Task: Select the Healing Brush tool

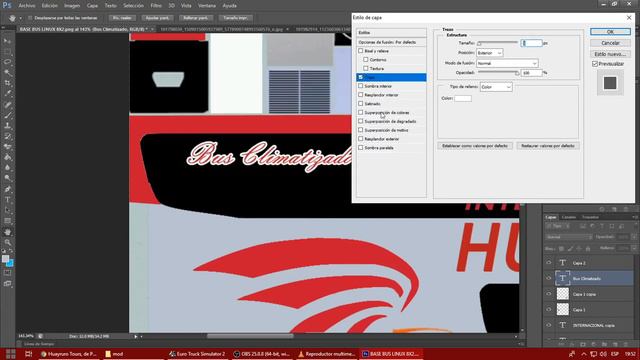Action: pos(7,105)
